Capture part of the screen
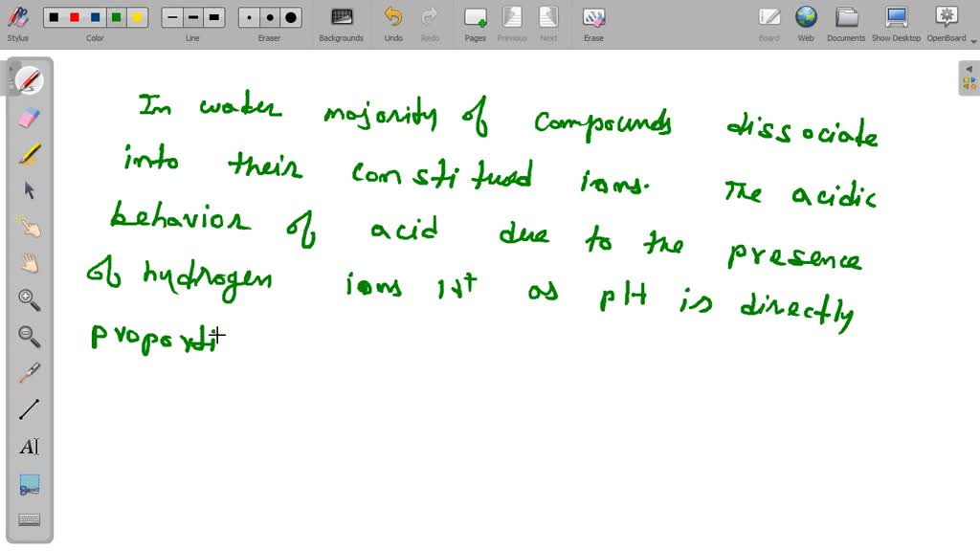The height and width of the screenshot is (551, 980). pos(29,483)
